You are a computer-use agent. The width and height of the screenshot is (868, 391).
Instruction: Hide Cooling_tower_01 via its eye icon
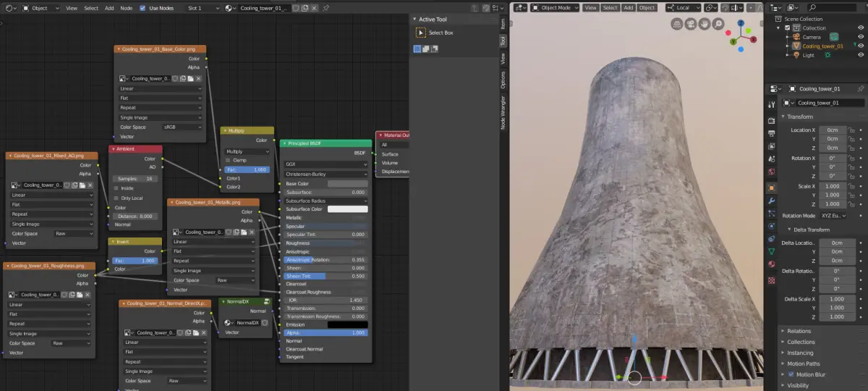coord(861,46)
